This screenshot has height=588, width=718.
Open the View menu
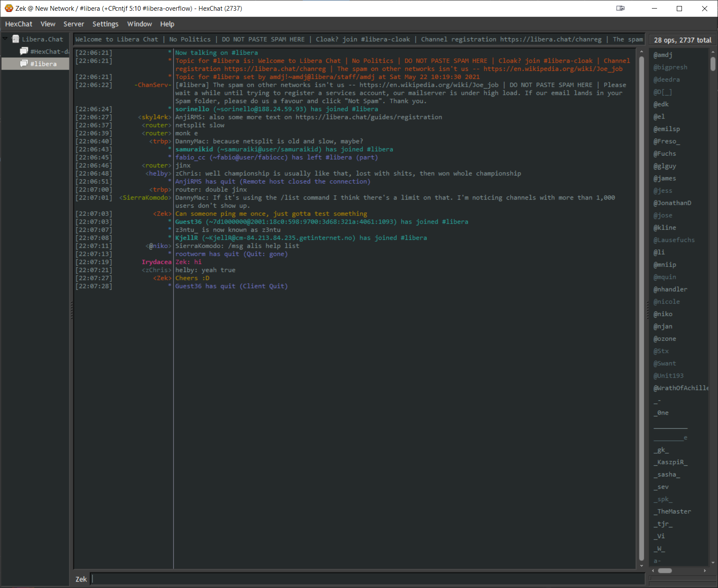click(x=48, y=24)
